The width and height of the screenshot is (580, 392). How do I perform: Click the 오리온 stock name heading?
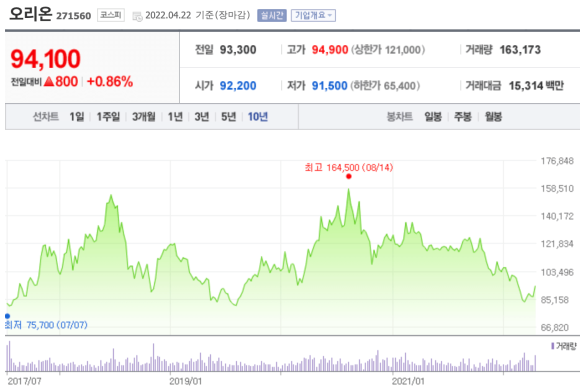pyautogui.click(x=31, y=14)
